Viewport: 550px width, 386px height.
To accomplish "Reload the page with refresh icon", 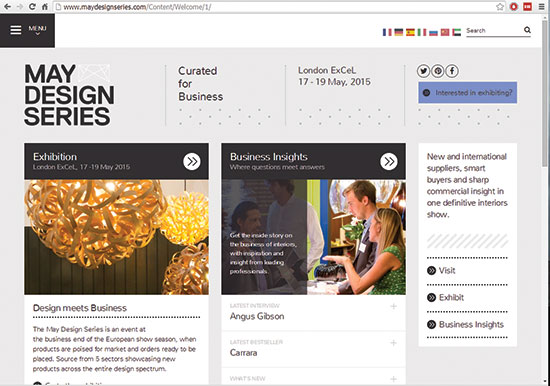I will (32, 6).
